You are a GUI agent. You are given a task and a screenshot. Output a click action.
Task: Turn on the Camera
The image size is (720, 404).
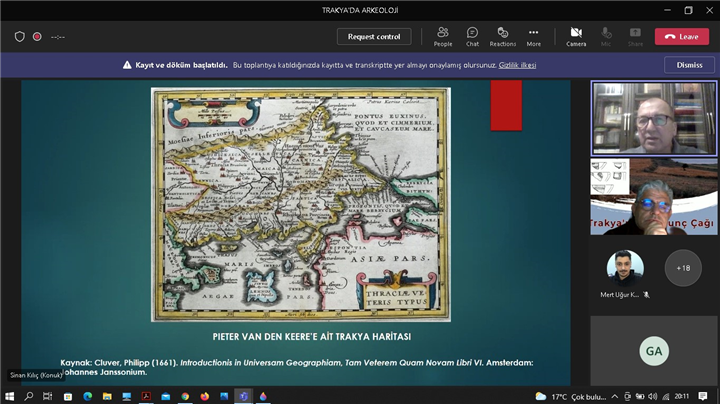pos(576,37)
